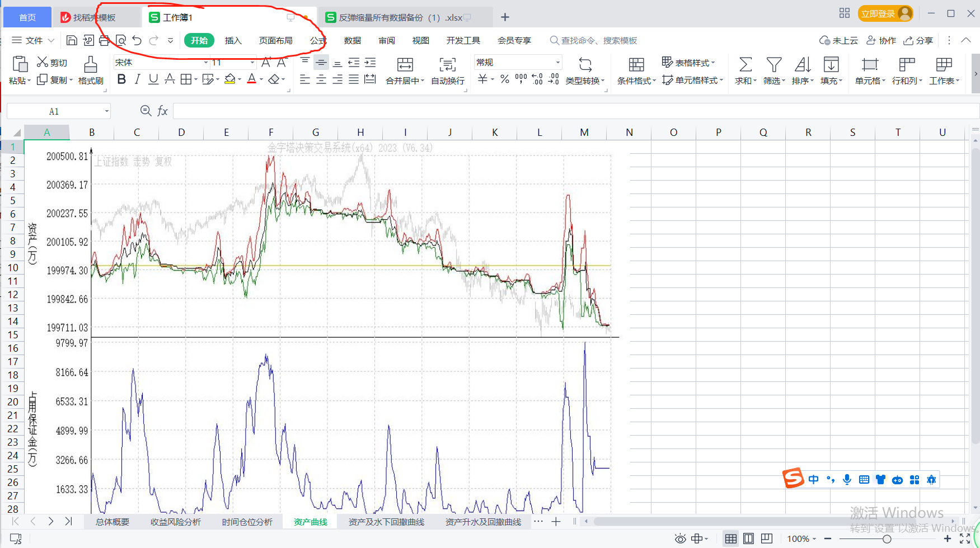Image resolution: width=980 pixels, height=548 pixels.
Task: Pick the font color red A swatch
Action: [252, 79]
